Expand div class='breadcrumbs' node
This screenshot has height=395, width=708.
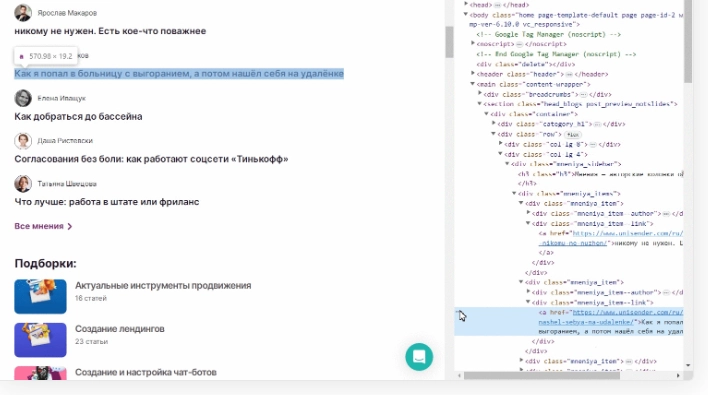480,94
